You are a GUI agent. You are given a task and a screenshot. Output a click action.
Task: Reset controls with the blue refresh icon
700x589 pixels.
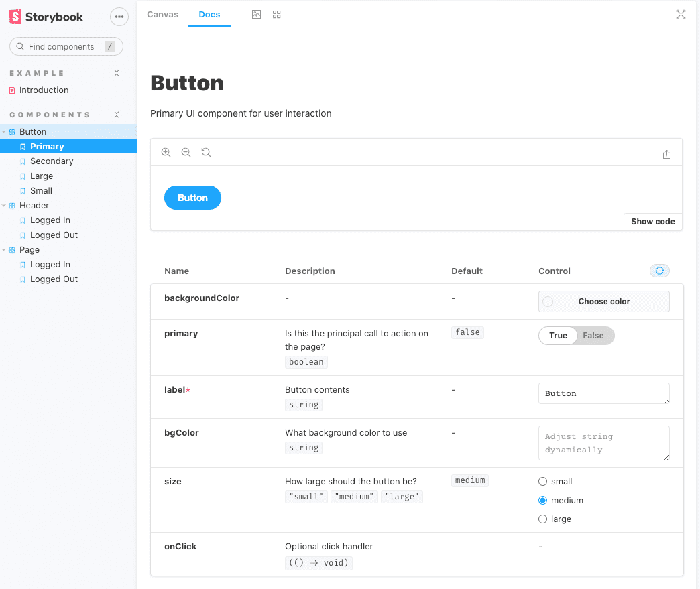point(659,271)
